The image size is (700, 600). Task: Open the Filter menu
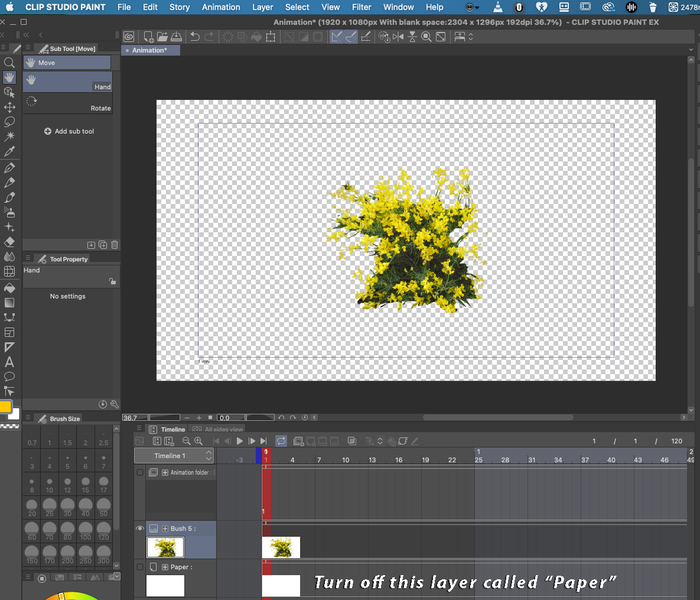(361, 7)
